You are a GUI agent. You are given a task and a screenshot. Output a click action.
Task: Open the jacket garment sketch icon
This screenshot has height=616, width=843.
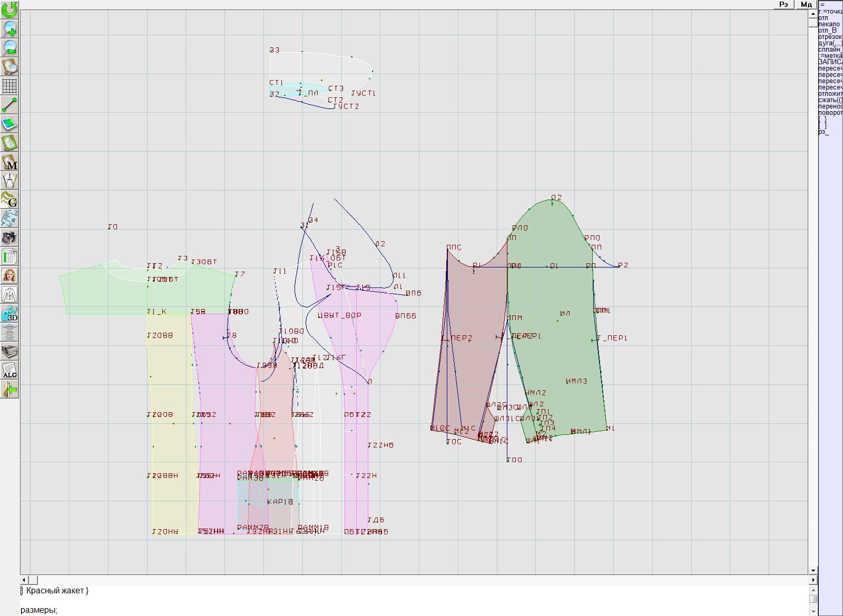click(9, 294)
